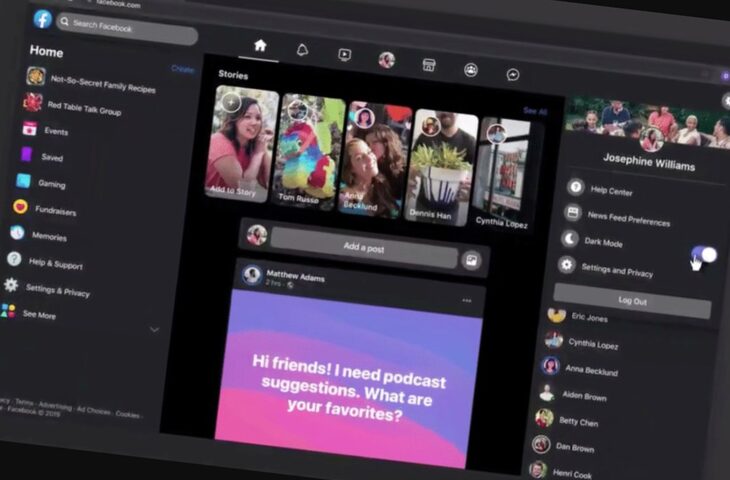Open chat with Dan Brown

pos(563,446)
